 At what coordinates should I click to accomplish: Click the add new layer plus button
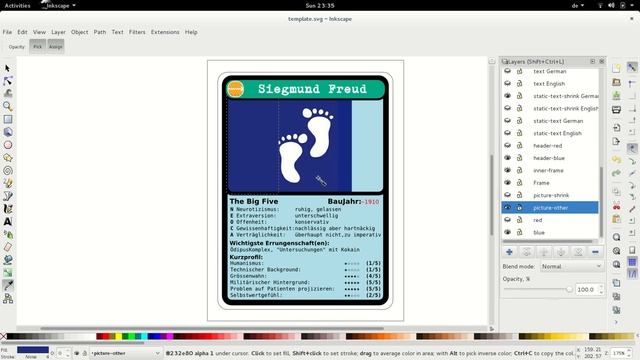tap(509, 252)
